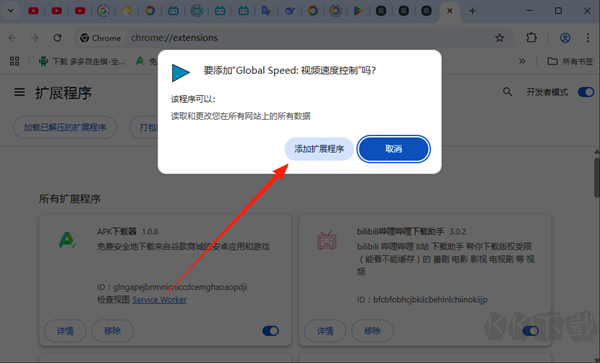Open the Chrome three-dot menu
This screenshot has height=363, width=600.
point(588,38)
